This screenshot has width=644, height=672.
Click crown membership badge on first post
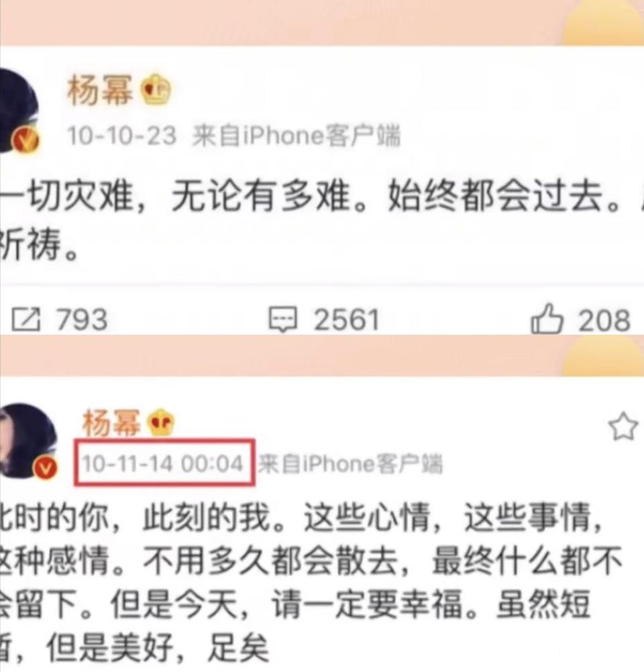157,90
